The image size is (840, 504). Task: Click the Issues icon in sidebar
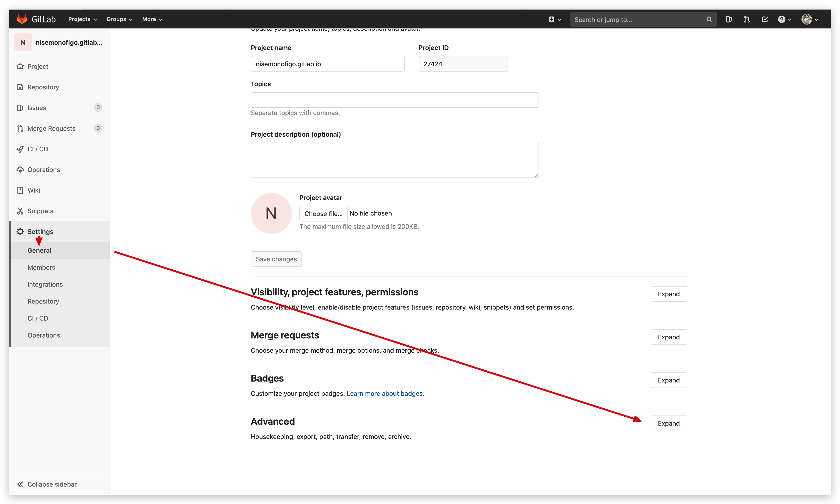point(20,108)
